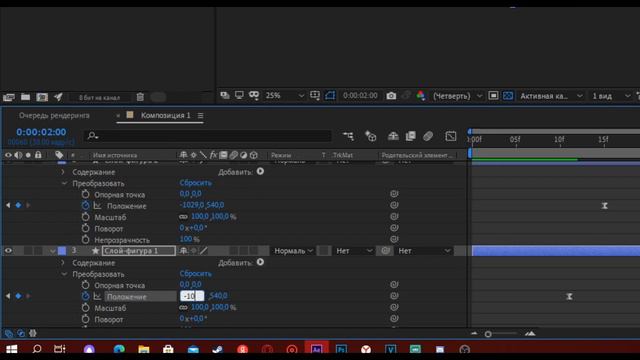Open the 'Нормаль' blending mode dropdown
Image resolution: width=640 pixels, height=360 pixels.
[x=292, y=251]
